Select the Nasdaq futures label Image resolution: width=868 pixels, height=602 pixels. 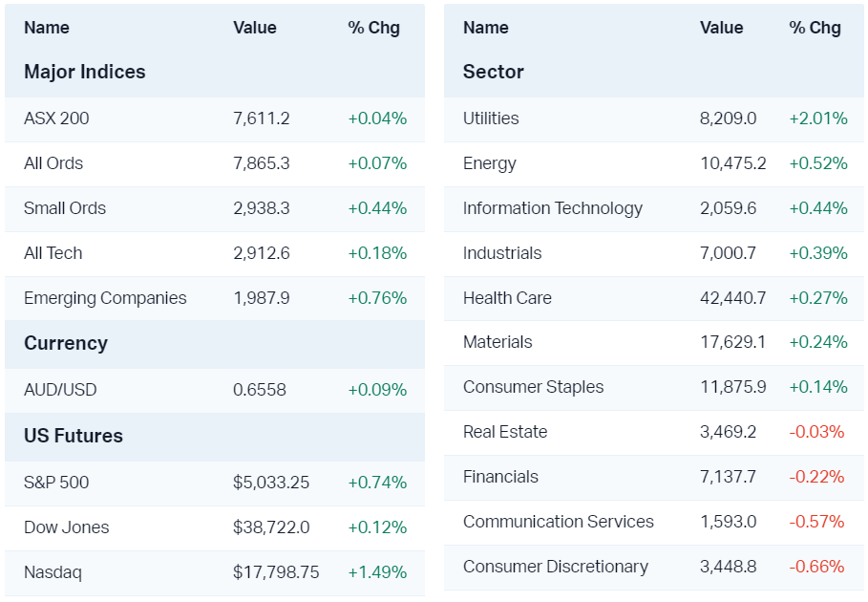(x=53, y=572)
